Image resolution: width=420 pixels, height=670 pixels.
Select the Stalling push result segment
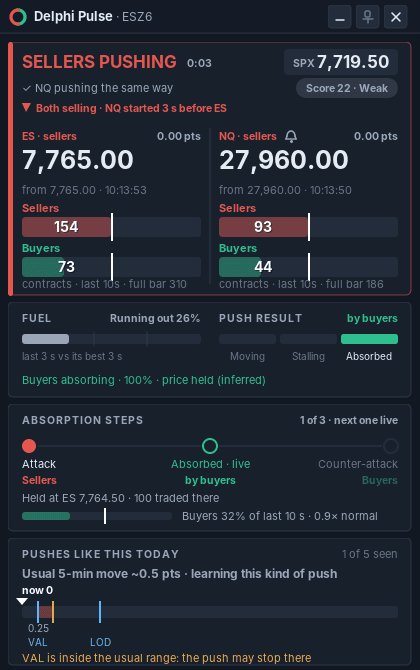tap(308, 339)
